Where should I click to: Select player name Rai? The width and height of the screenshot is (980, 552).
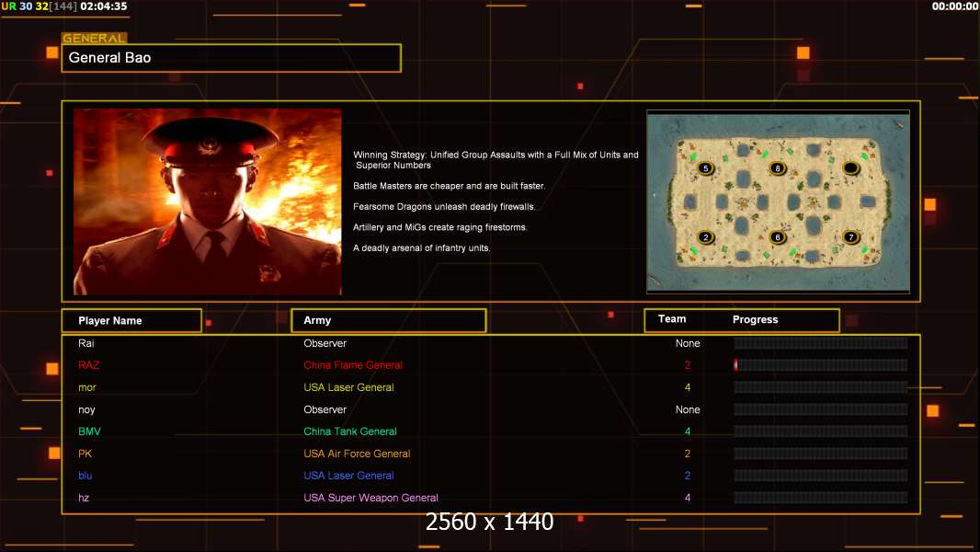pyautogui.click(x=86, y=343)
